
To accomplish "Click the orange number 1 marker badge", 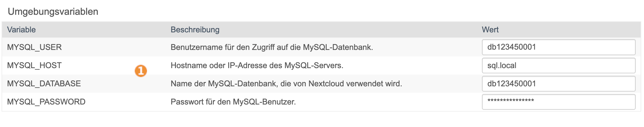I will tap(141, 71).
